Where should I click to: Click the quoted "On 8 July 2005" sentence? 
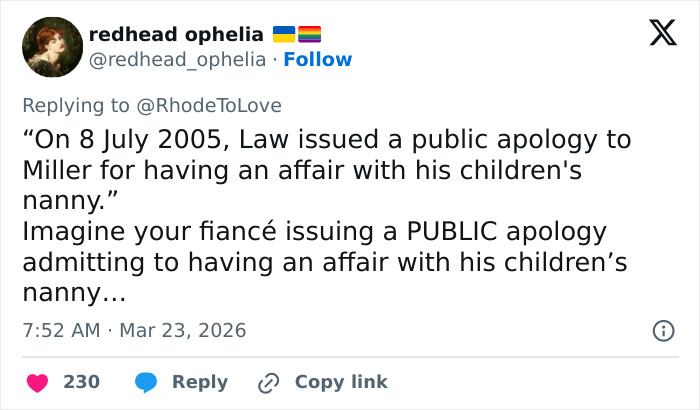(326, 139)
